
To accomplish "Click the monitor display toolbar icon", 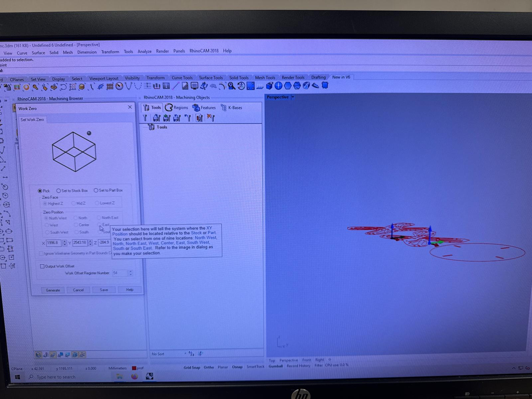I will (x=195, y=86).
